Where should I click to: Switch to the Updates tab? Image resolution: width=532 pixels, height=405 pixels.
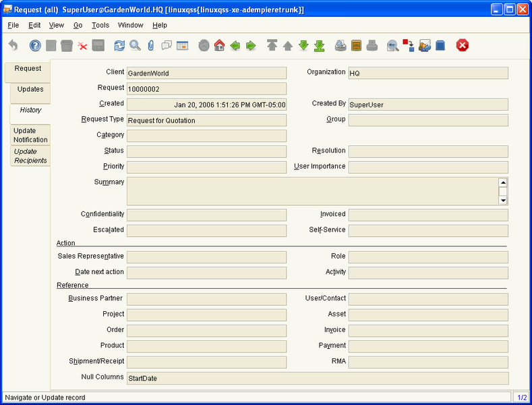(30, 90)
